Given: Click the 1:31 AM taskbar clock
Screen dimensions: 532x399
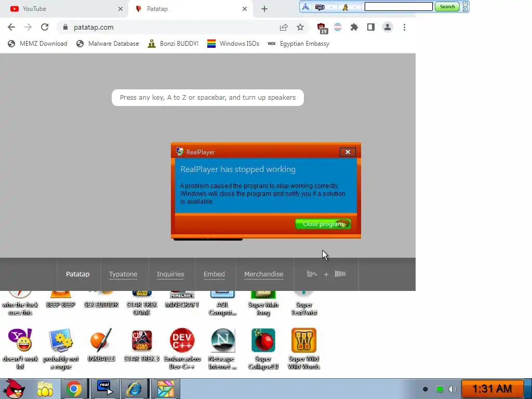Looking at the screenshot, I should click(x=492, y=389).
